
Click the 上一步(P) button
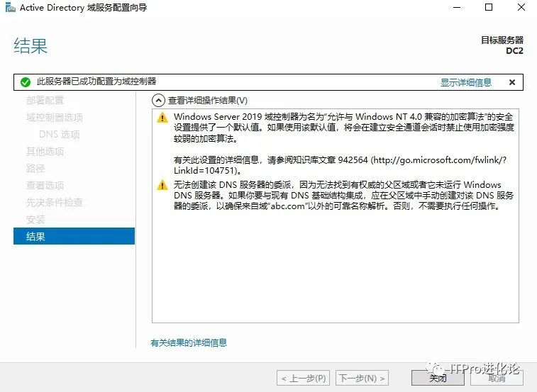click(x=303, y=378)
